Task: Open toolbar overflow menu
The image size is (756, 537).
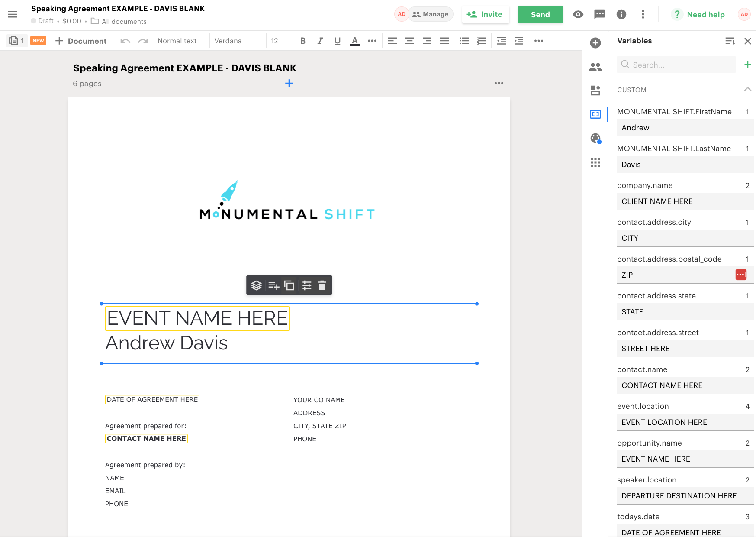Action: tap(539, 41)
